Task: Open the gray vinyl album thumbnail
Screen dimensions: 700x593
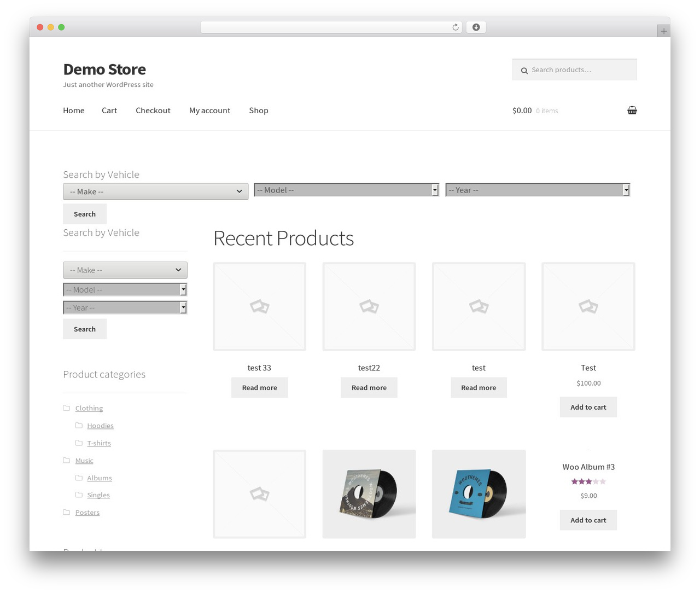Action: click(369, 494)
